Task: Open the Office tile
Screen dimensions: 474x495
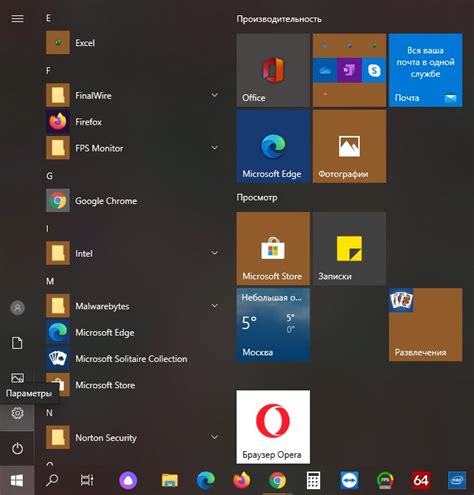Action: click(273, 70)
